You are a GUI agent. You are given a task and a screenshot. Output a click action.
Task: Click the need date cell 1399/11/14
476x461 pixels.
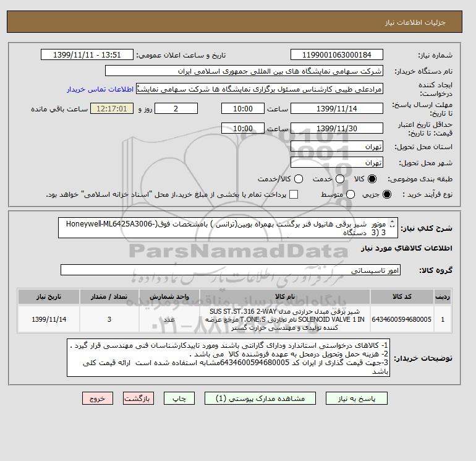[x=49, y=319]
